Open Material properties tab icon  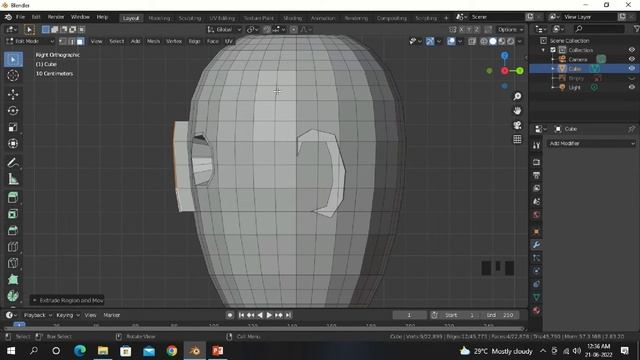click(x=536, y=311)
